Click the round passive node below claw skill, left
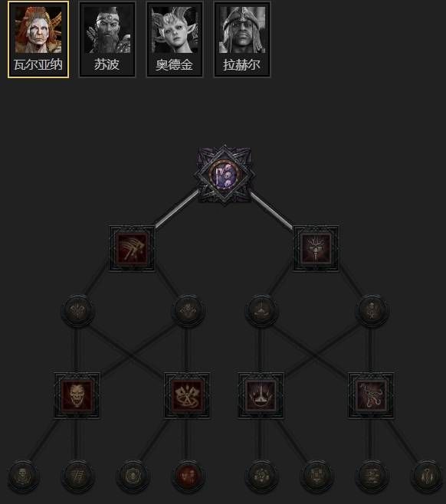Image resolution: width=446 pixels, height=504 pixels. [77, 310]
